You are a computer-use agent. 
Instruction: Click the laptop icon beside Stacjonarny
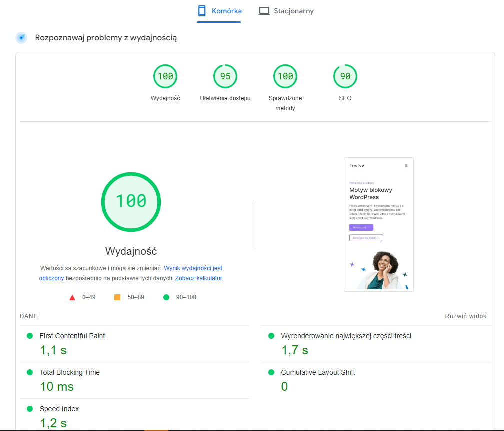(263, 10)
